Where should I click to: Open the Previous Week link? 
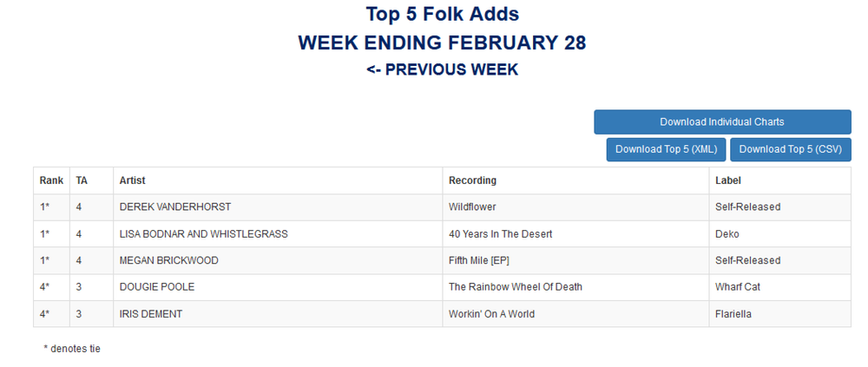coord(442,69)
